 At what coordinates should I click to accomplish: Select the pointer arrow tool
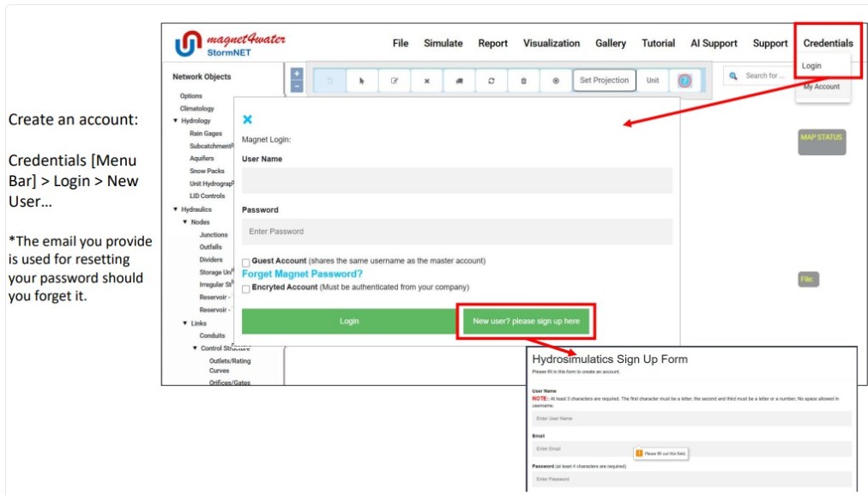[x=362, y=81]
